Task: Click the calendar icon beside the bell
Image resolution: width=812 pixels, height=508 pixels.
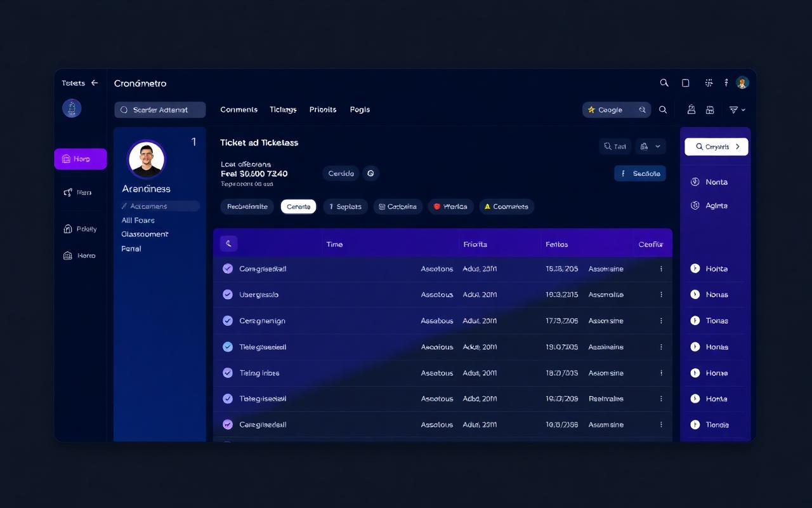Action: pyautogui.click(x=710, y=110)
